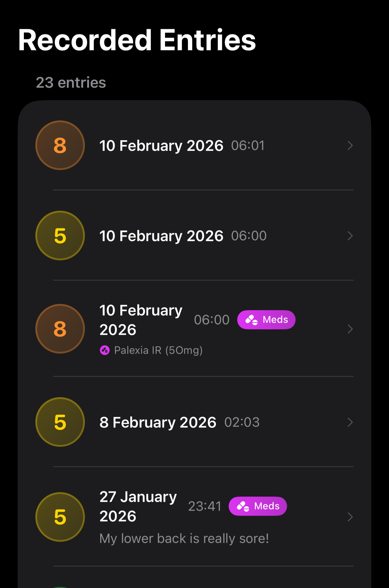Tap the orange 8 badge beside Palexia entry
Viewport: 389px width, 588px height.
coord(60,329)
